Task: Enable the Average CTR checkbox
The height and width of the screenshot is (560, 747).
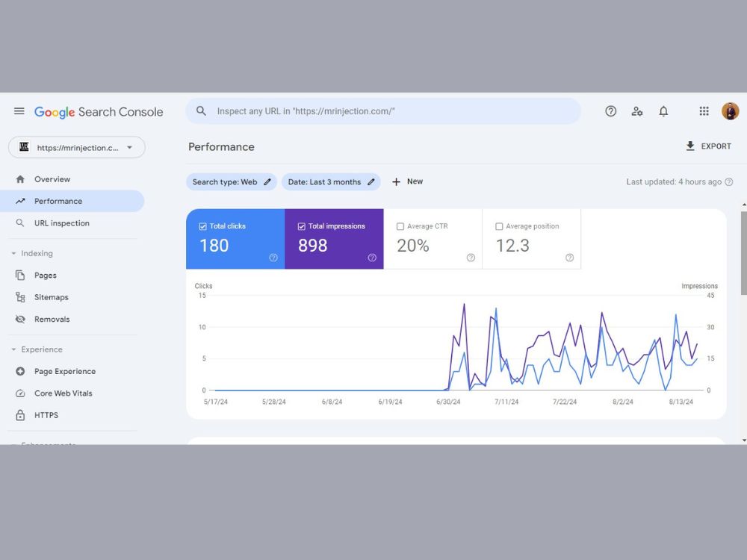Action: pyautogui.click(x=400, y=227)
